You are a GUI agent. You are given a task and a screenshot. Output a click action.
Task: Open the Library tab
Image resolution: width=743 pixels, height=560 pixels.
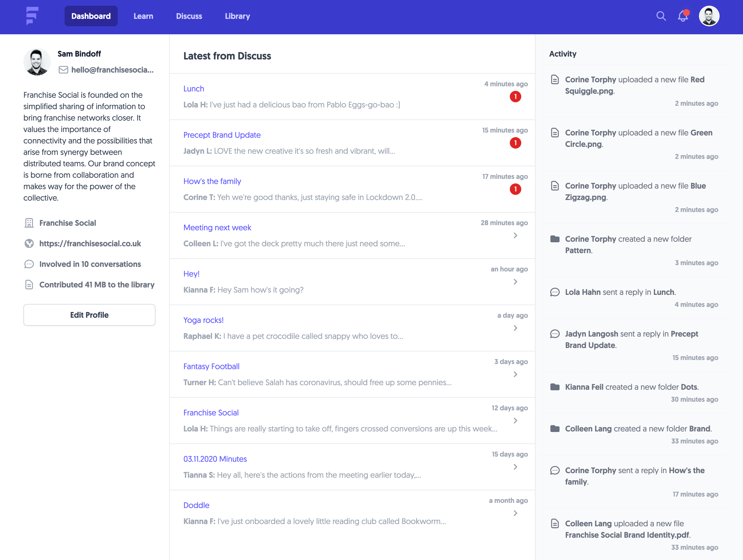click(237, 16)
